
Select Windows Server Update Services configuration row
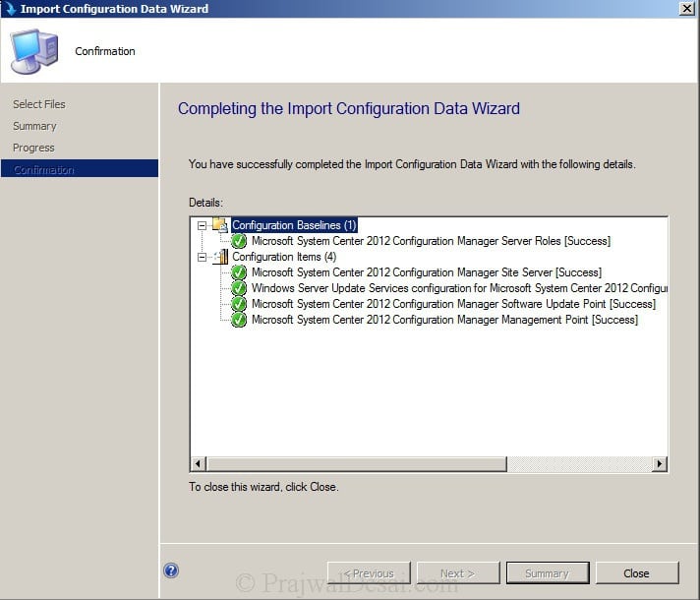coord(459,288)
